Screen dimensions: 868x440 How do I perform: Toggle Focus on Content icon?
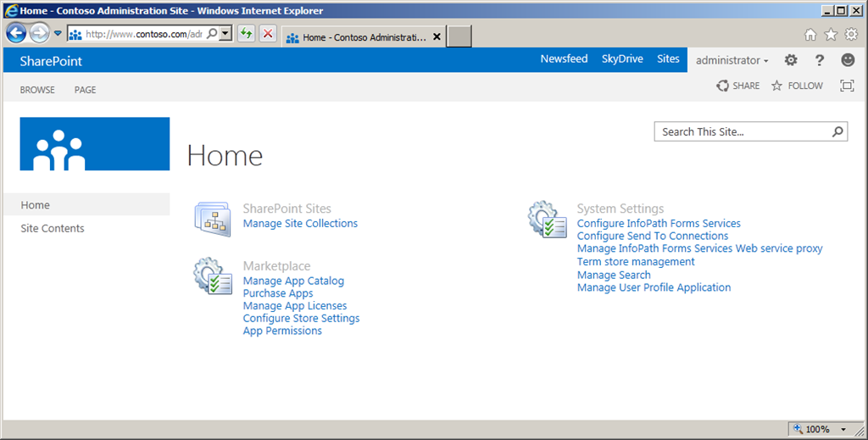(847, 86)
